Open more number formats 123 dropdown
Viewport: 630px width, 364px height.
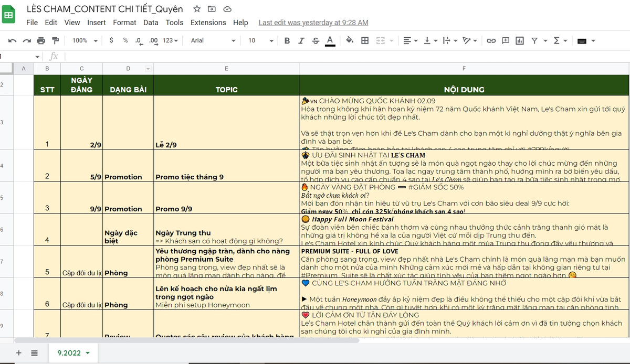(171, 40)
